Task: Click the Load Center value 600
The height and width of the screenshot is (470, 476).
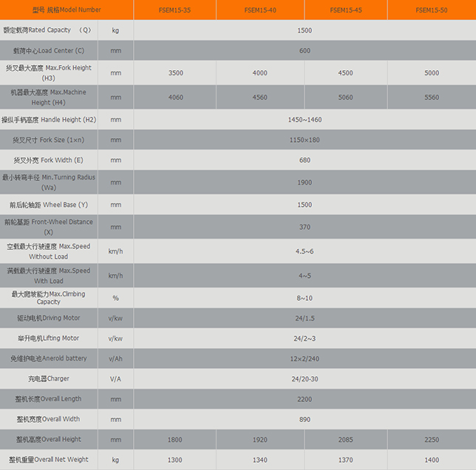Action: pos(305,51)
